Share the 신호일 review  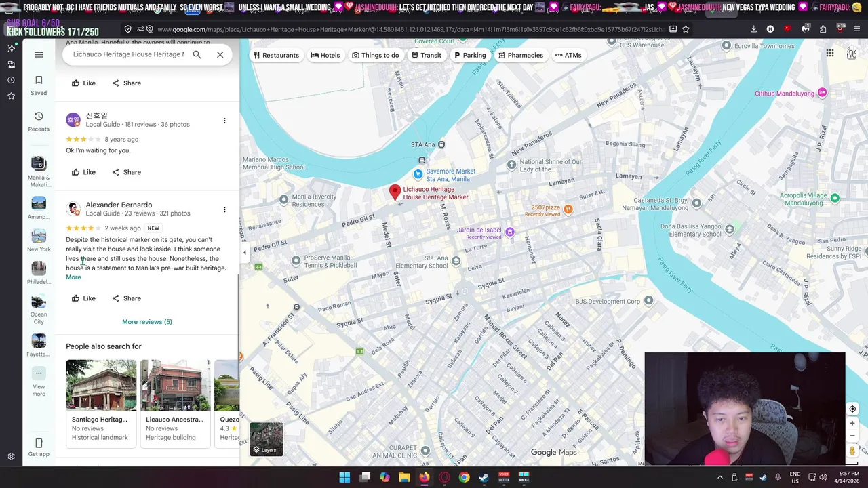[x=126, y=172]
